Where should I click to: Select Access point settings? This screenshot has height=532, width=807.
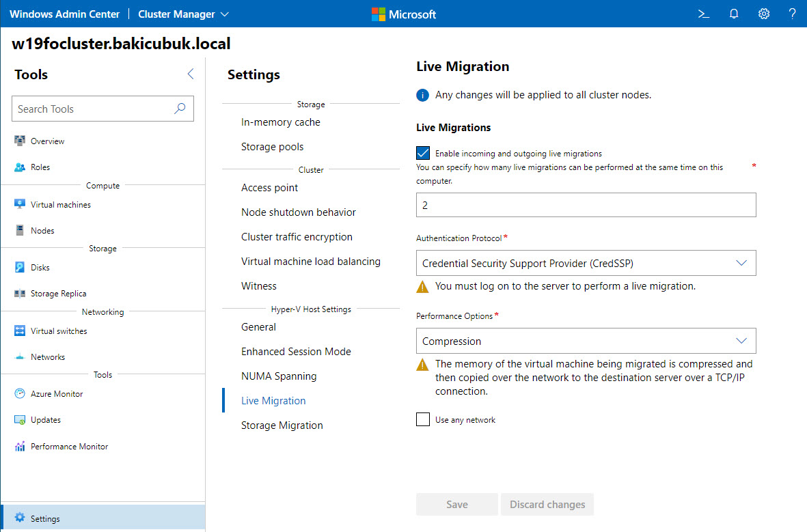269,188
